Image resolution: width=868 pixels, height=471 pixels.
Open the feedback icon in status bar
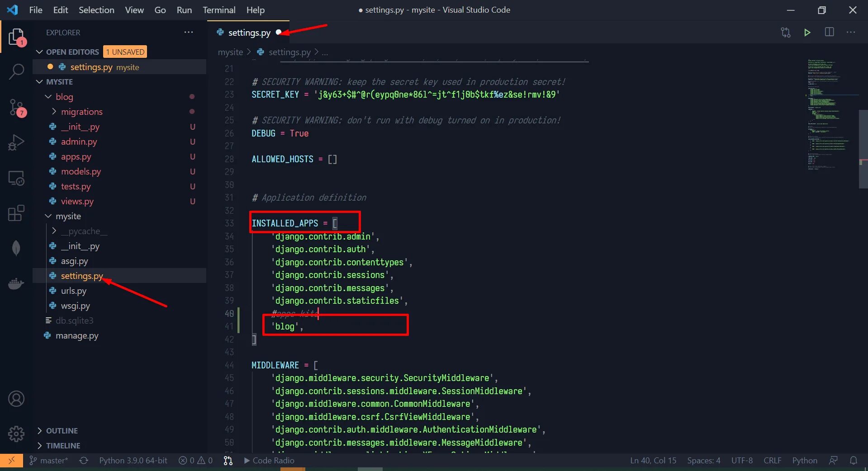(833, 460)
